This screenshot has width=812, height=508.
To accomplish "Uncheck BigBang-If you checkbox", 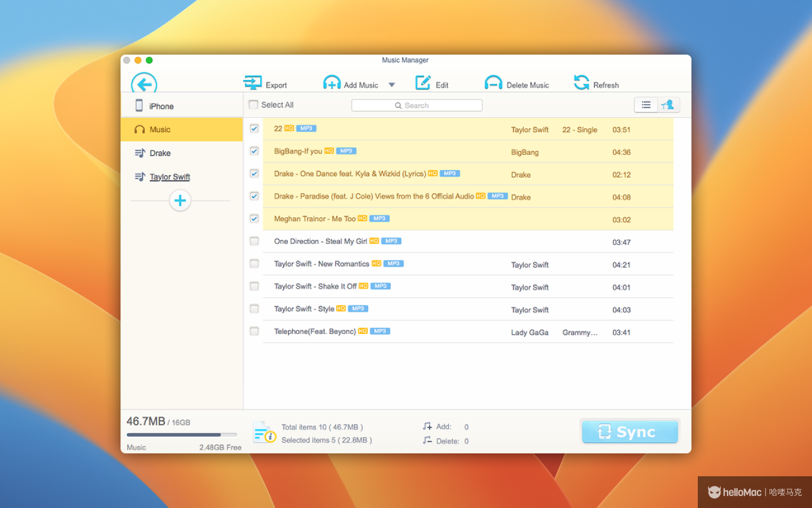I will click(254, 151).
